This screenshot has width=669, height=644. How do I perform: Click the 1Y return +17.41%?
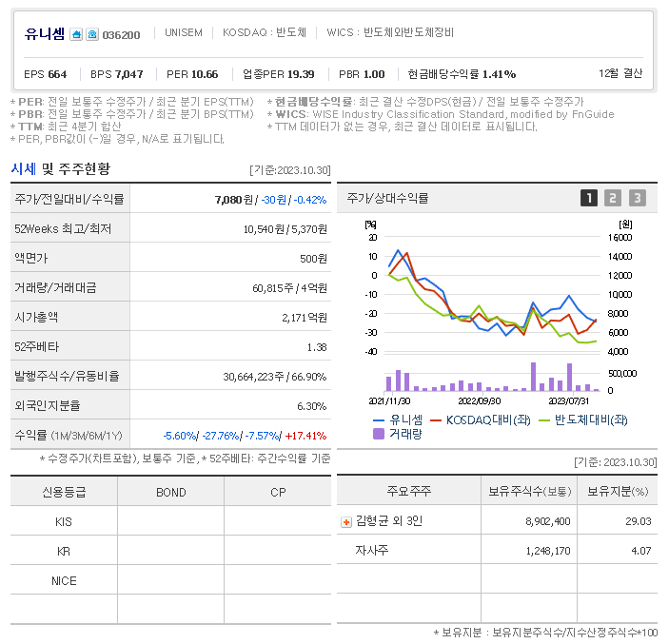pos(305,436)
